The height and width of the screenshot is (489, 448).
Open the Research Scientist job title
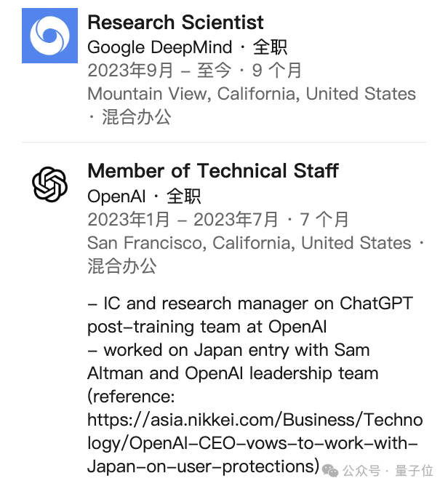click(175, 23)
